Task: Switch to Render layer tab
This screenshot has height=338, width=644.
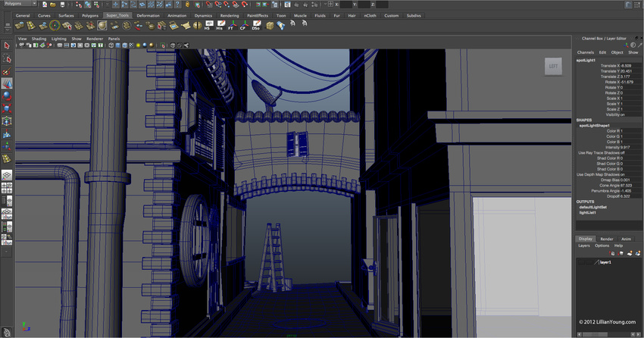Action: (606, 239)
